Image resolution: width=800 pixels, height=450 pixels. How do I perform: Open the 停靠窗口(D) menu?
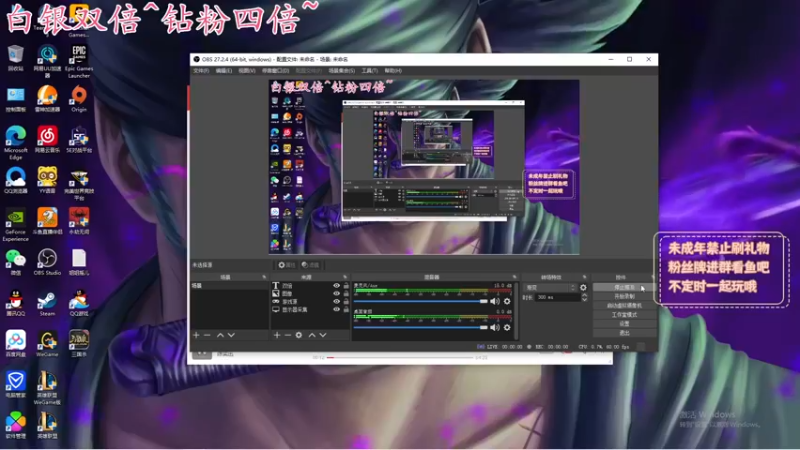(x=276, y=70)
